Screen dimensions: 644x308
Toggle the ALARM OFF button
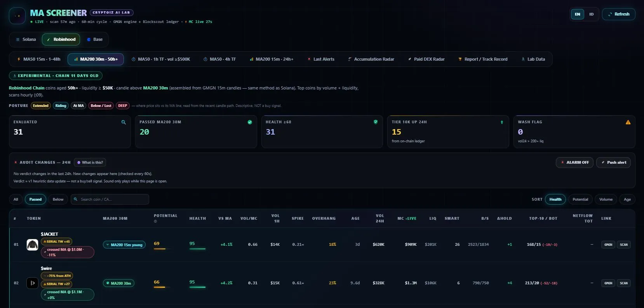click(x=574, y=163)
